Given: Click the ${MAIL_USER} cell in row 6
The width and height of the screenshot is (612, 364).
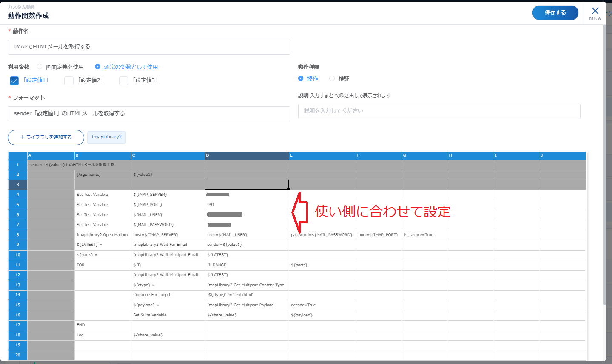Looking at the screenshot, I should (x=168, y=215).
